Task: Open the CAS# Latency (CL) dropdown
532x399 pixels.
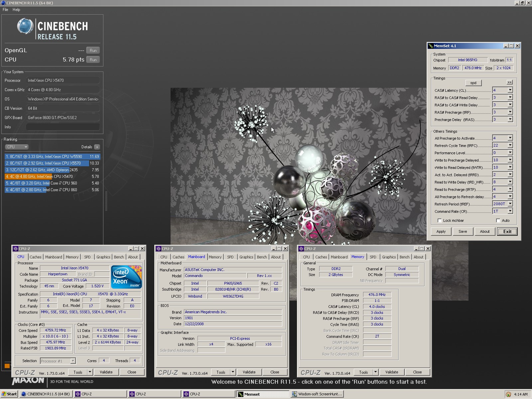Action: (510, 90)
